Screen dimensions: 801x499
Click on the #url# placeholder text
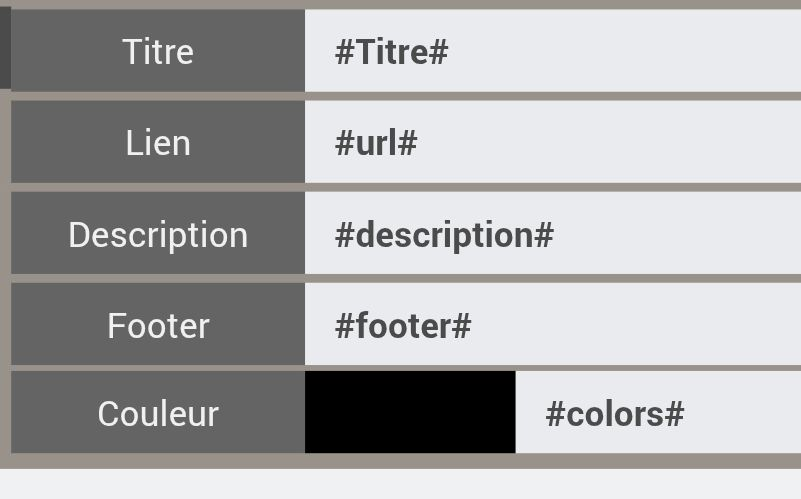[376, 143]
